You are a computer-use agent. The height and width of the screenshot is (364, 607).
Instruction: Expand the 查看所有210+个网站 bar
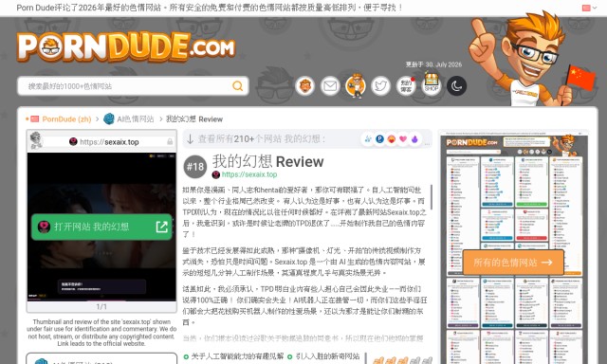click(307, 138)
